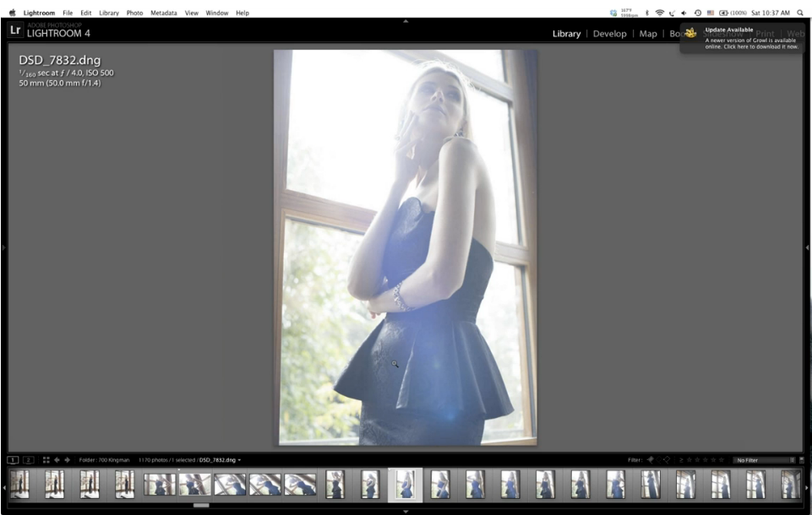This screenshot has width=812, height=515.
Task: Select the last filmstrip thumbnail
Action: (791, 485)
